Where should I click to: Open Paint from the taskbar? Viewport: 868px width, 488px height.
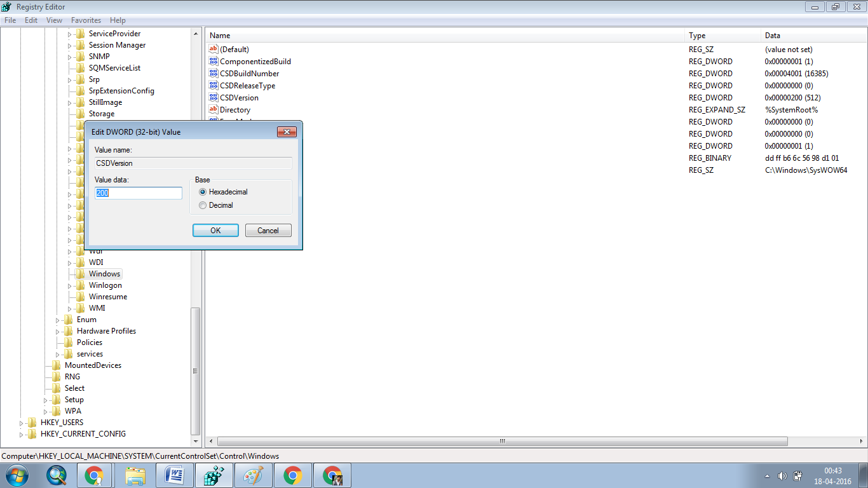point(253,475)
